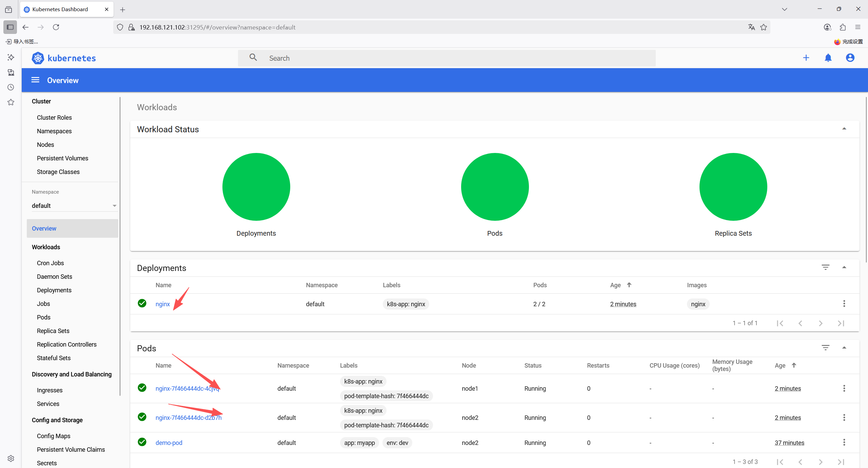Open the user account icon
The height and width of the screenshot is (468, 868).
coord(850,58)
